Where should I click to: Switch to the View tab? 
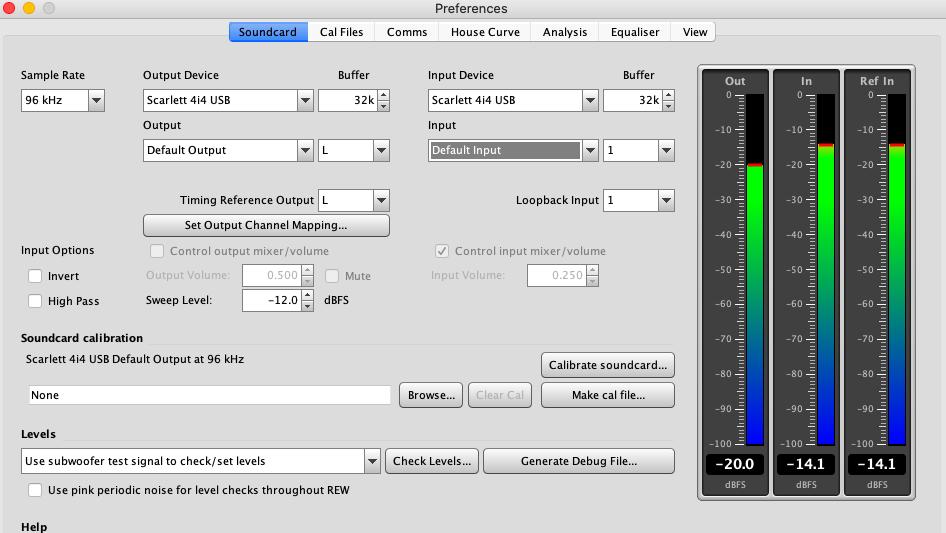tap(694, 32)
